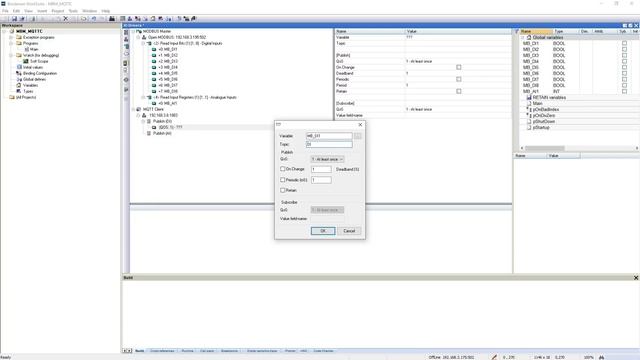
Task: Click the Soft Scope icon in Workspace
Action: click(x=26, y=61)
